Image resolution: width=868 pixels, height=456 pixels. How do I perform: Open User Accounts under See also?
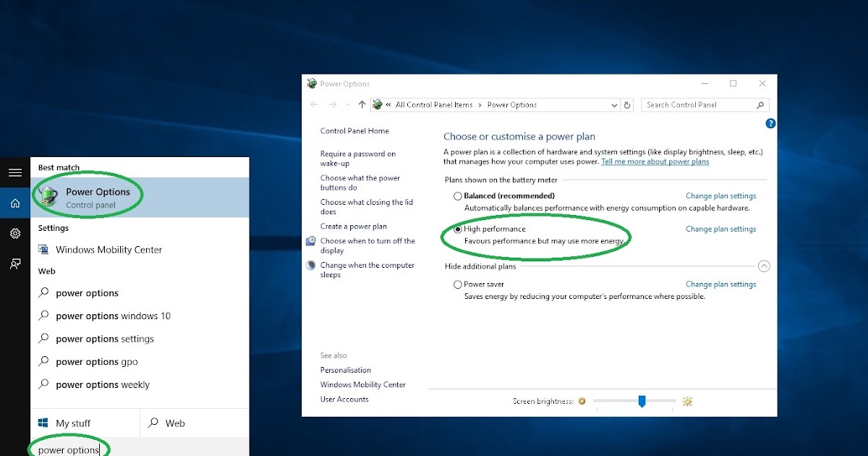344,399
